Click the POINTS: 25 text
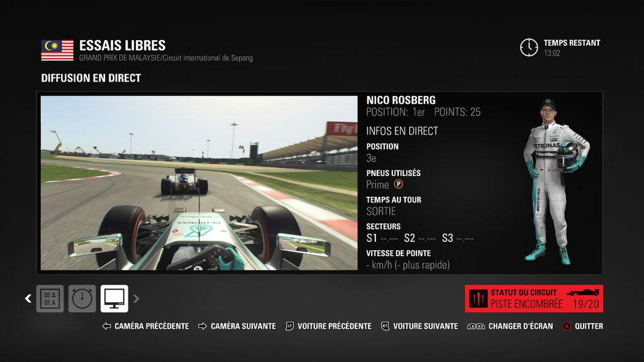The width and height of the screenshot is (644, 362). point(457,112)
